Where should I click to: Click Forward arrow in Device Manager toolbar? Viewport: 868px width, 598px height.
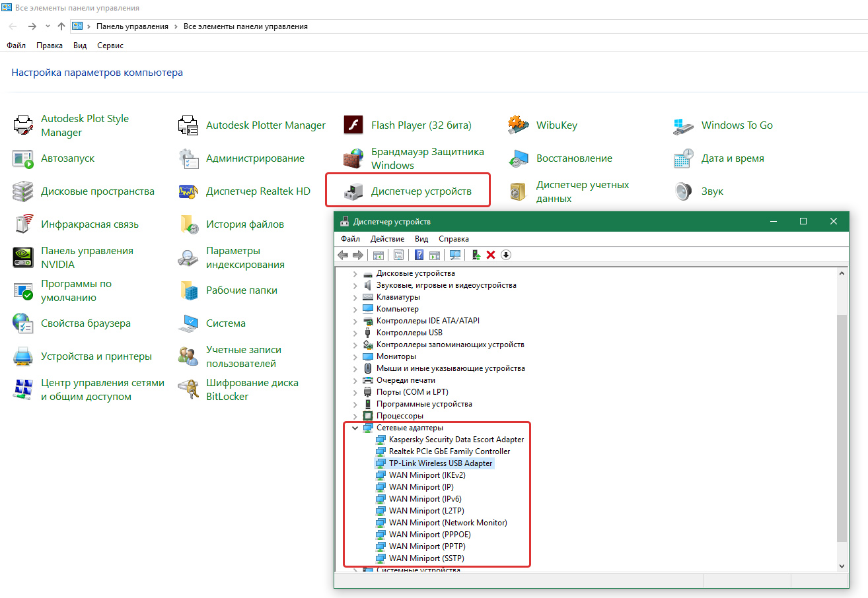[358, 255]
